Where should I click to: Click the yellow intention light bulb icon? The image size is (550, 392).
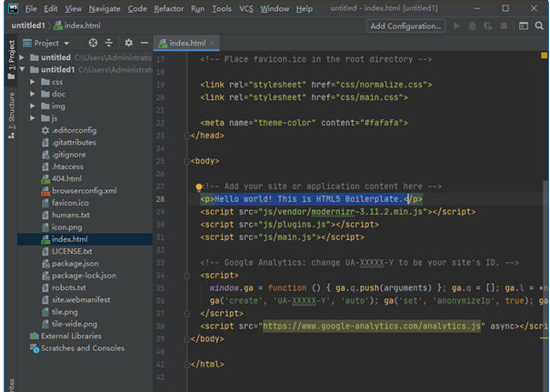coord(199,187)
